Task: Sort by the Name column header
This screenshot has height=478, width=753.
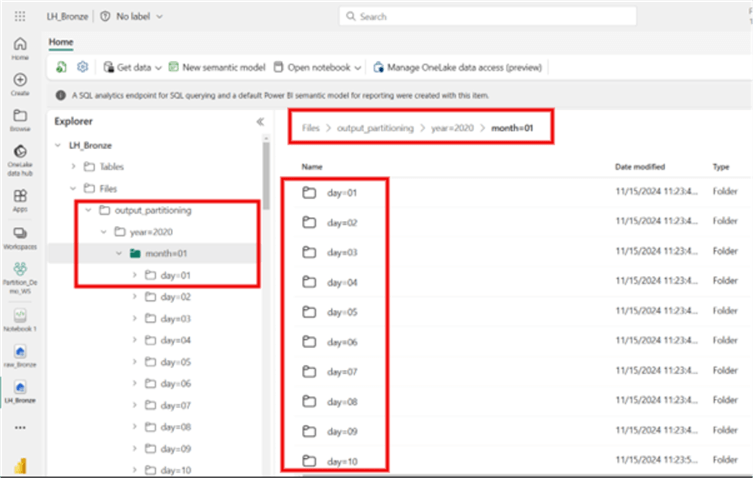Action: pyautogui.click(x=312, y=167)
